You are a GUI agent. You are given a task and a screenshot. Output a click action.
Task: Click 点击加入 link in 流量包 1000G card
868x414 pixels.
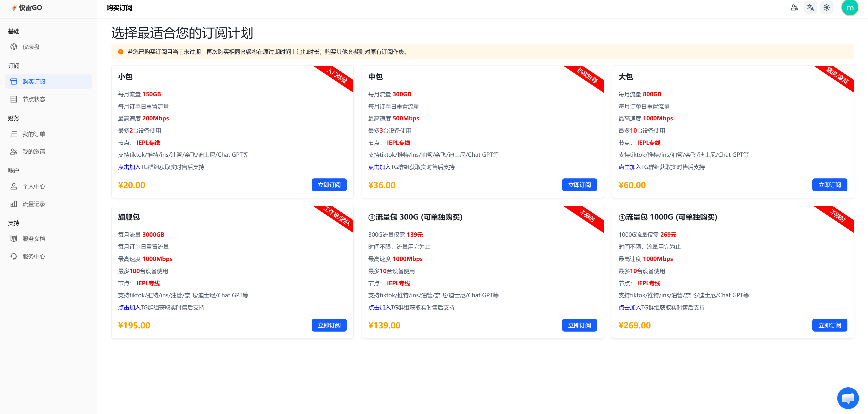(630, 307)
